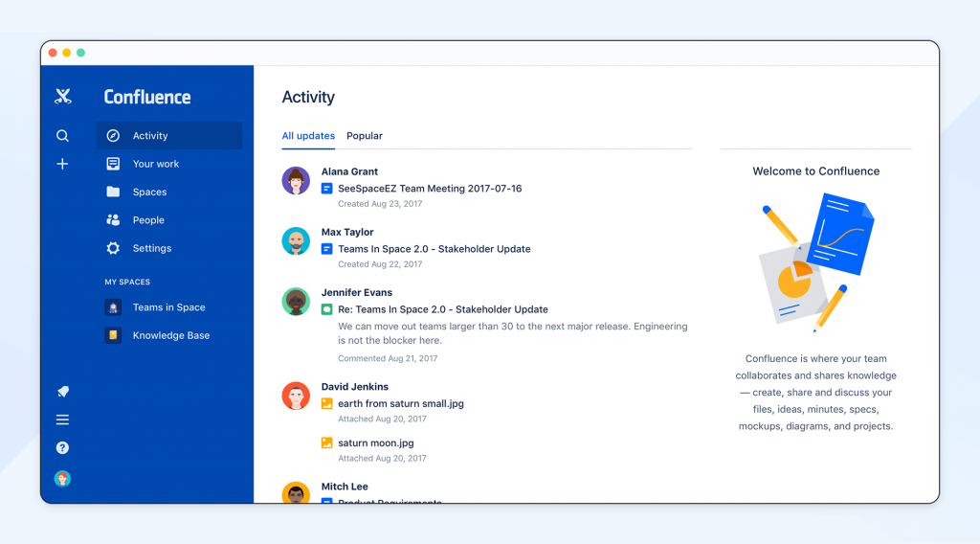The image size is (980, 544).
Task: Click the green maximize window button
Action: 80,53
